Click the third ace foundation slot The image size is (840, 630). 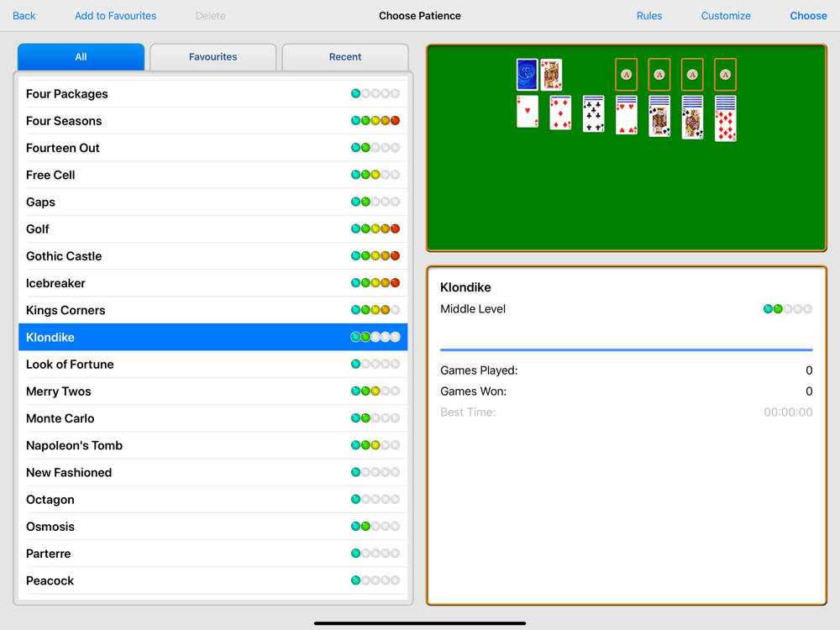692,75
